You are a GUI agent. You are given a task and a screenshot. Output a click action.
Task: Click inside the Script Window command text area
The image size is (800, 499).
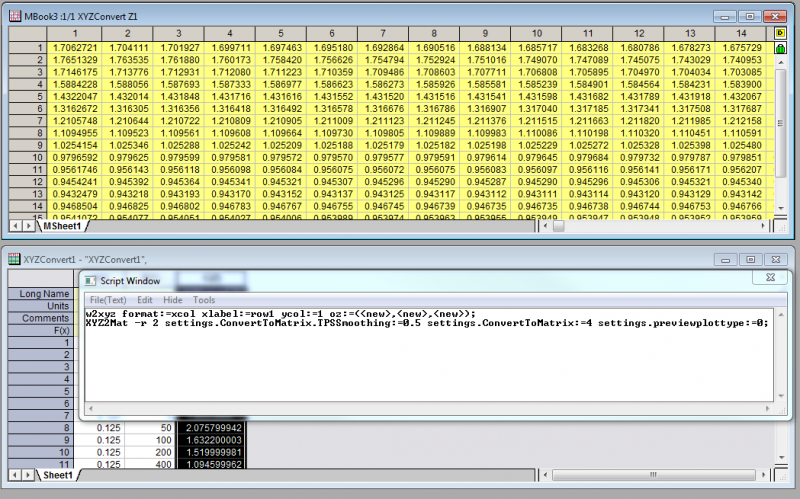point(430,355)
